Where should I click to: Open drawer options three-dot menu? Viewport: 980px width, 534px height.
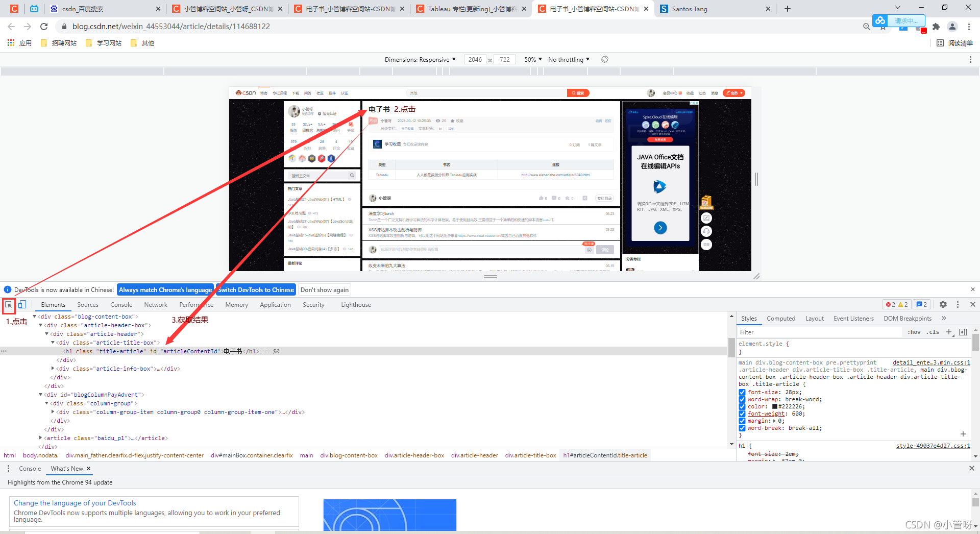(x=8, y=468)
